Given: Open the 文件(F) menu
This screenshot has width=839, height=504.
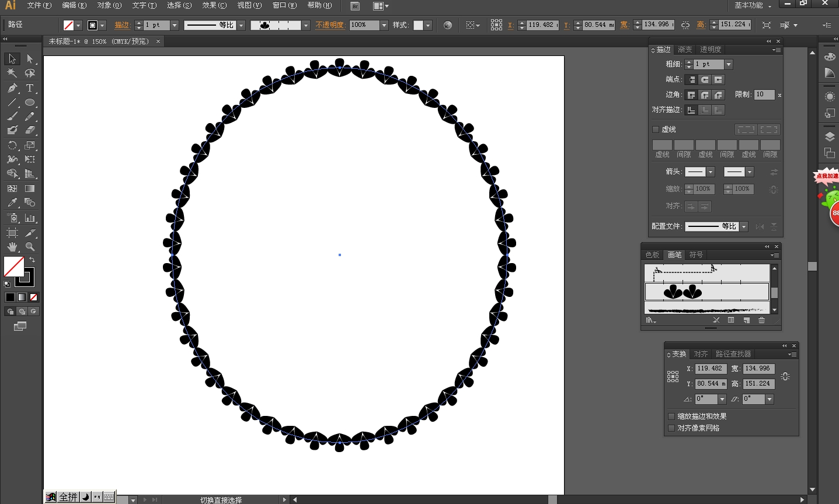Looking at the screenshot, I should 39,5.
